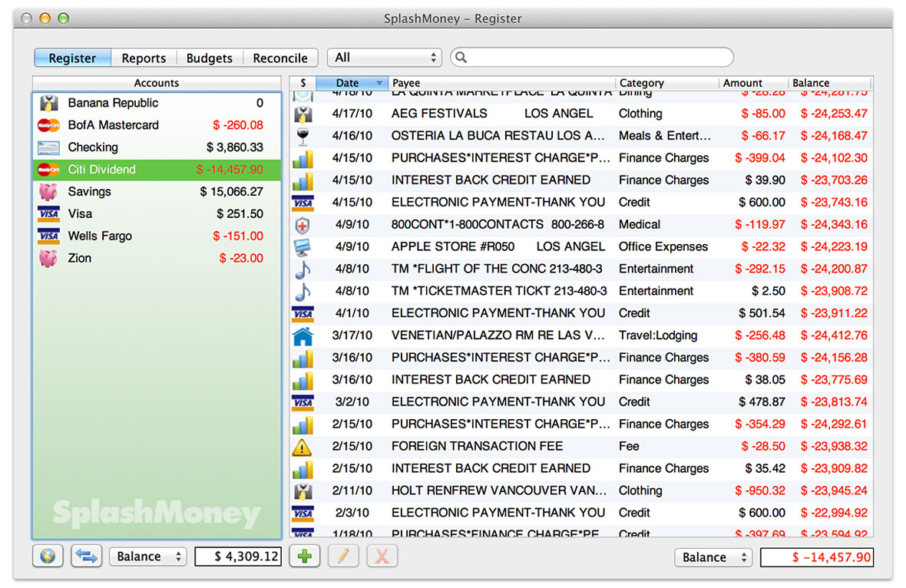The height and width of the screenshot is (588, 906).
Task: Click the Savings balance $ 15,066.27
Action: point(231,192)
